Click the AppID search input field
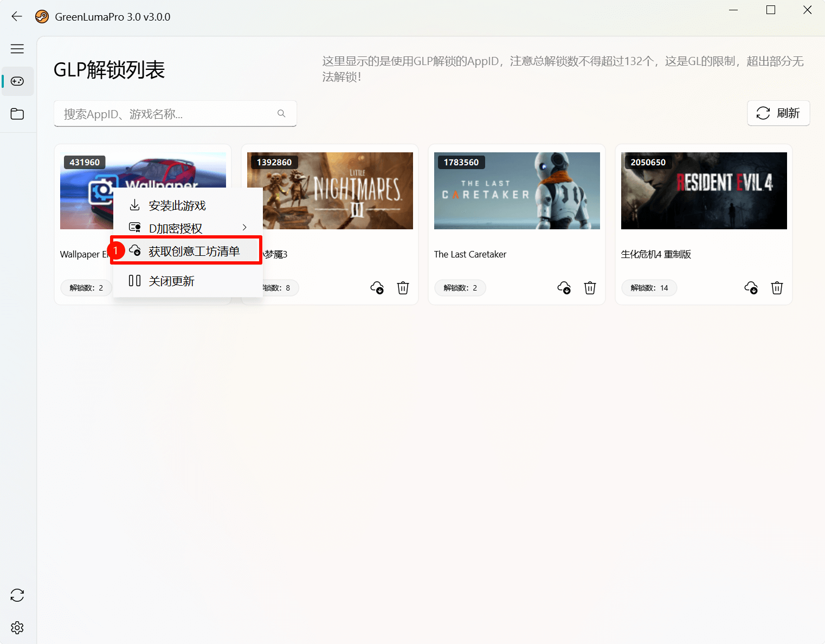This screenshot has height=644, width=825. coord(168,114)
